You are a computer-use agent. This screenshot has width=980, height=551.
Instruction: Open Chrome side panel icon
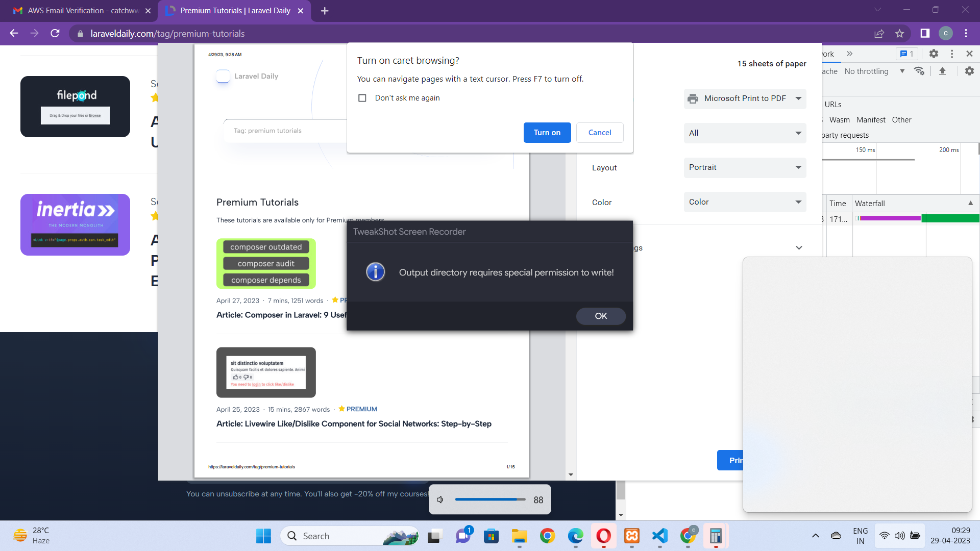click(x=925, y=34)
